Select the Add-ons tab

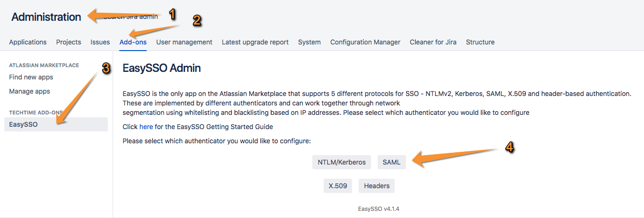(133, 42)
